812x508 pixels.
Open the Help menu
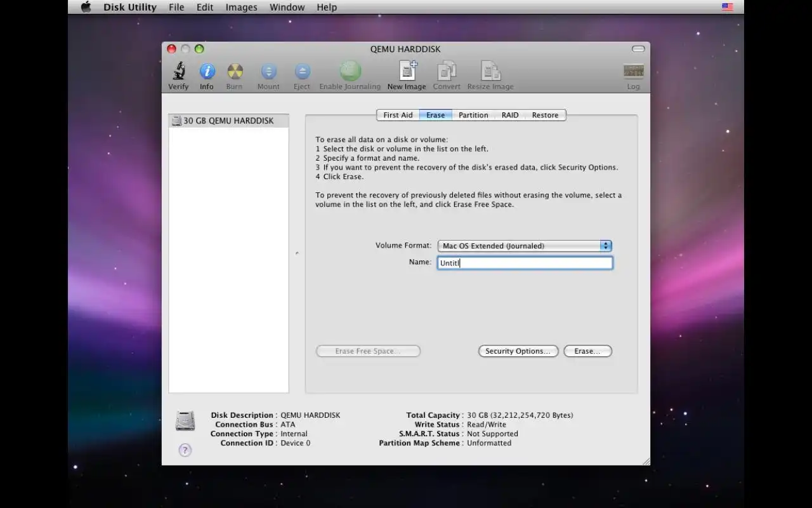click(327, 7)
